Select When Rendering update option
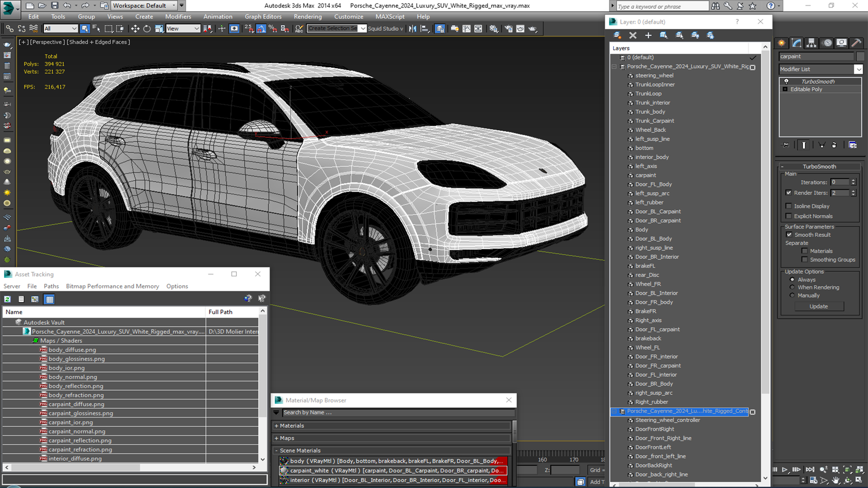 [x=792, y=287]
